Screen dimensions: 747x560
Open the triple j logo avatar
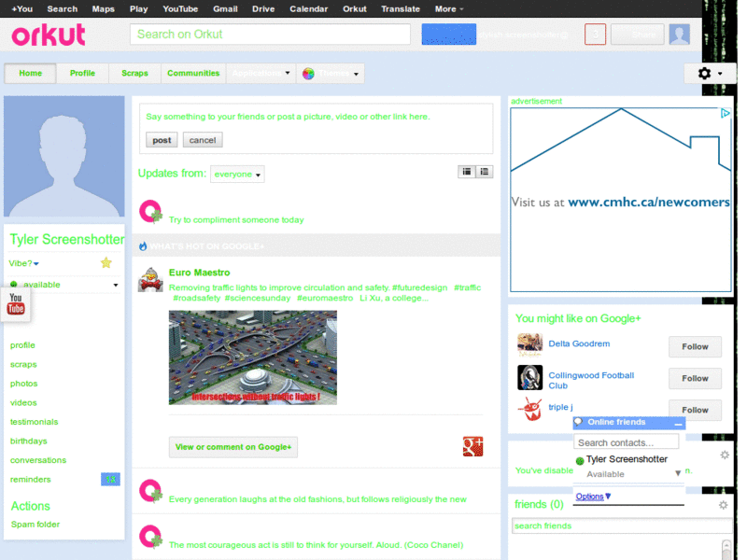click(529, 409)
